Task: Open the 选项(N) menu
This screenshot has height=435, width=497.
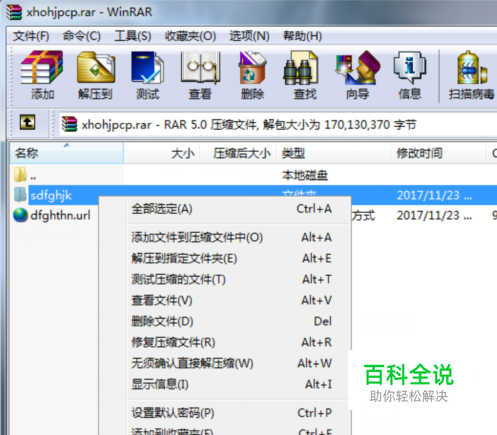Action: pos(250,36)
